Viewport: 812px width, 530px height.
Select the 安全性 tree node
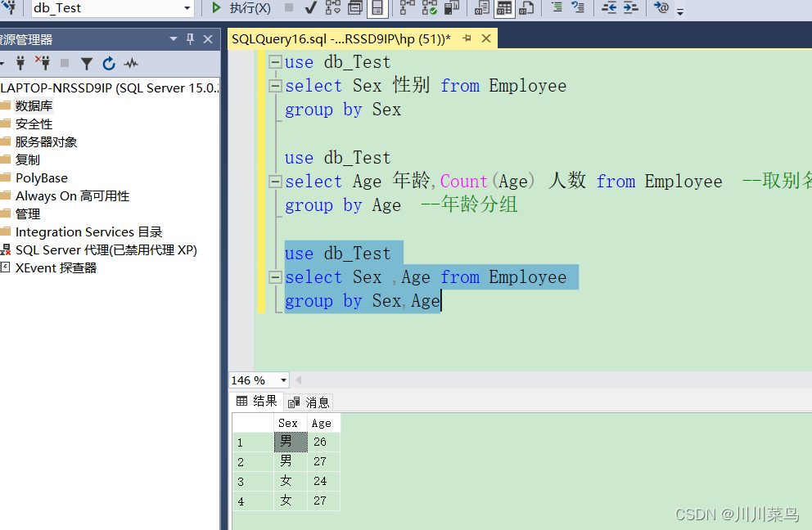click(34, 124)
